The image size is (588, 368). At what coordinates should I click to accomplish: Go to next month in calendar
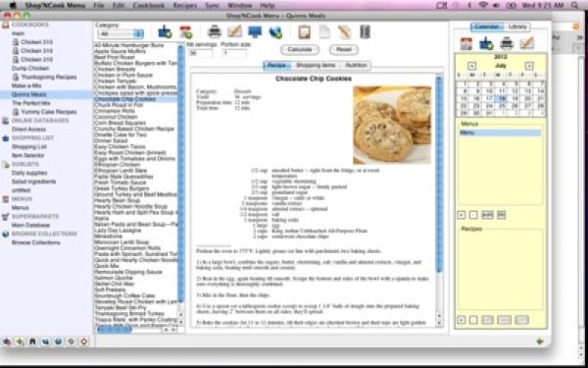(529, 66)
